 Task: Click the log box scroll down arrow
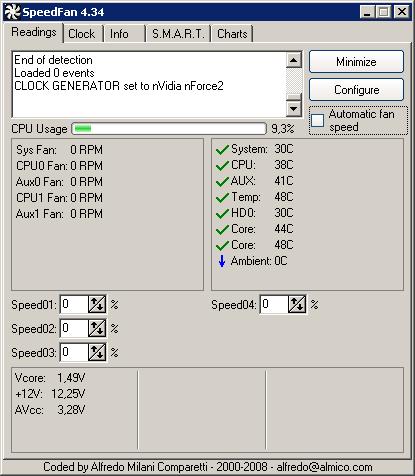pos(294,109)
